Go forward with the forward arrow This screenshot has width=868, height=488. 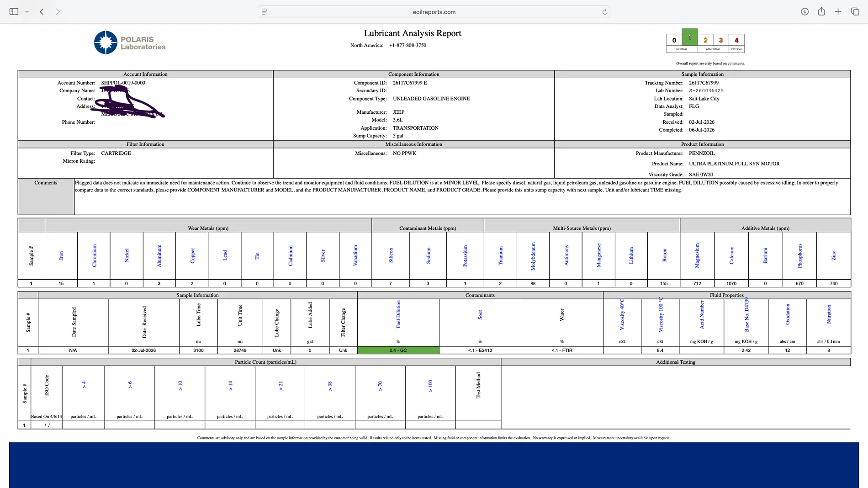point(58,11)
